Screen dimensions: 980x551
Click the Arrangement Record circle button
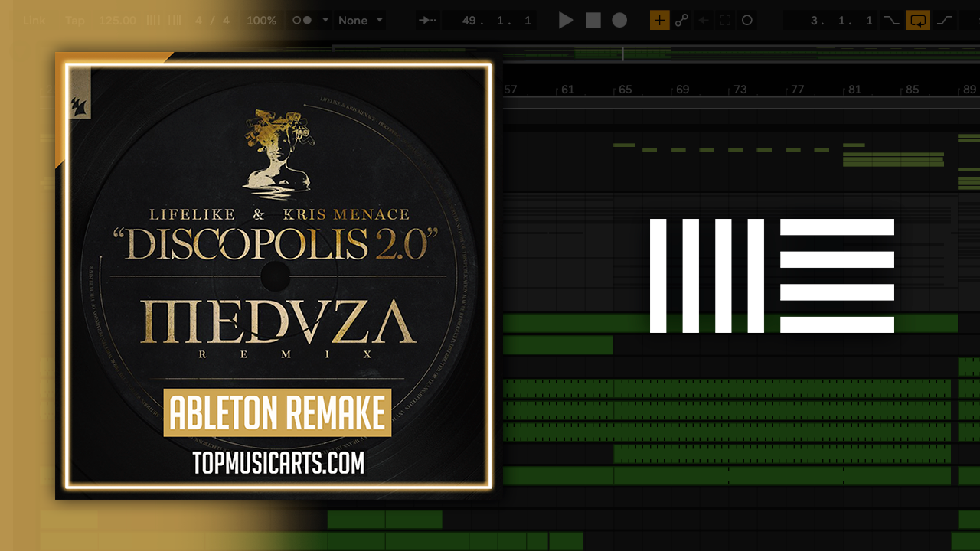click(619, 21)
